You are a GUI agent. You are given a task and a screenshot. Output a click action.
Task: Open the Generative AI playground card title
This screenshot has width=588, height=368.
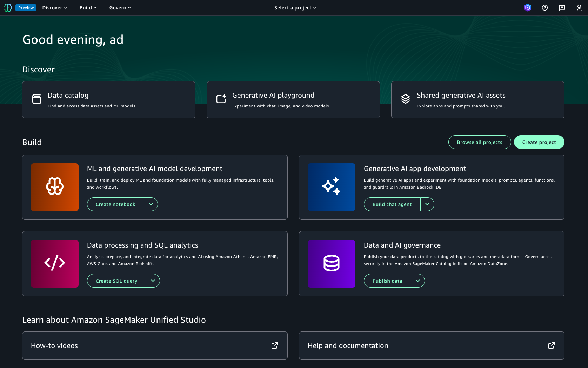pyautogui.click(x=273, y=95)
